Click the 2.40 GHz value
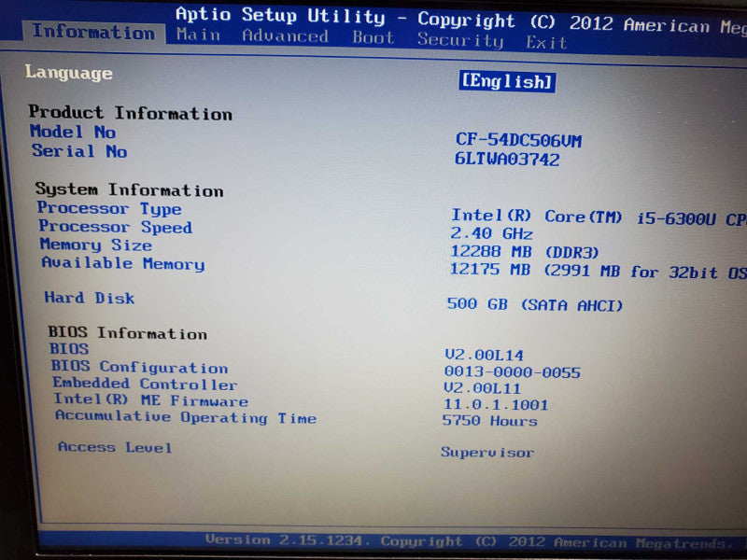747x560 pixels. point(492,233)
